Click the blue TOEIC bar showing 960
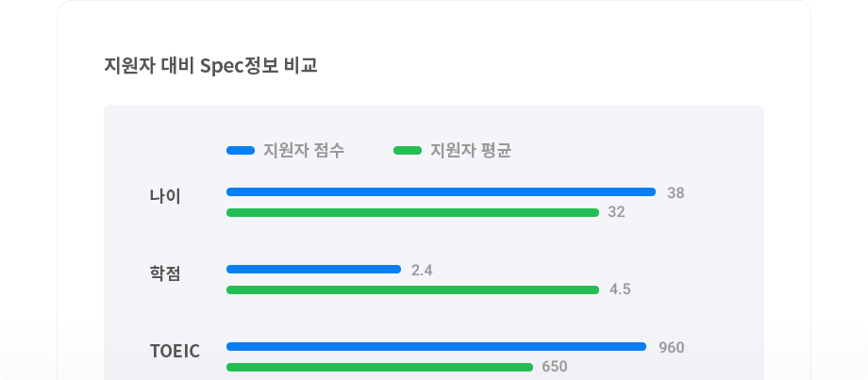 (x=436, y=347)
